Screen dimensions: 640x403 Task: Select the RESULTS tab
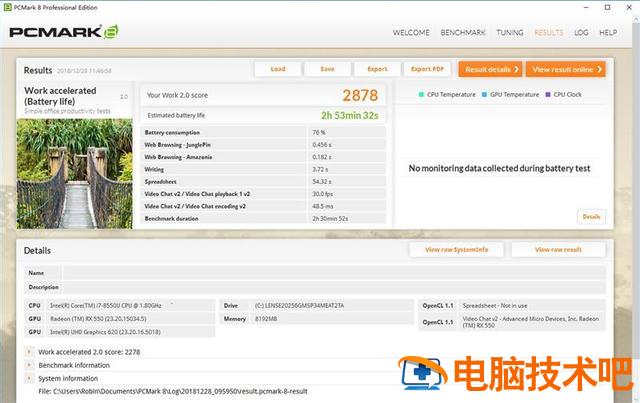(x=549, y=33)
